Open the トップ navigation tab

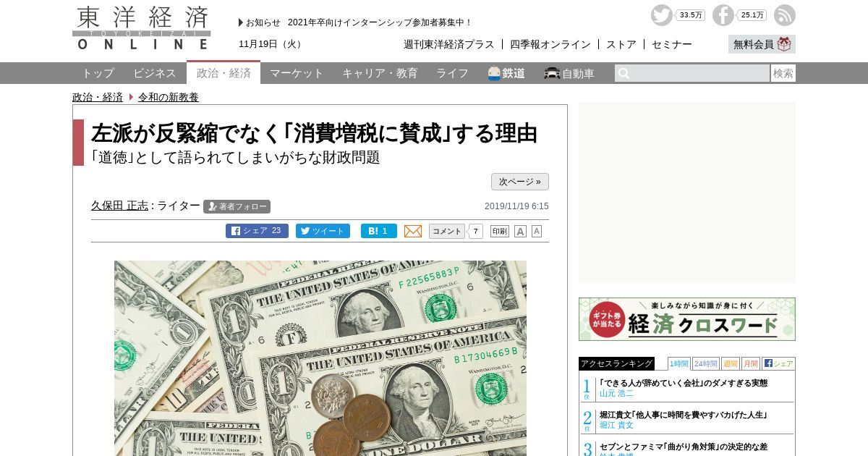point(98,73)
